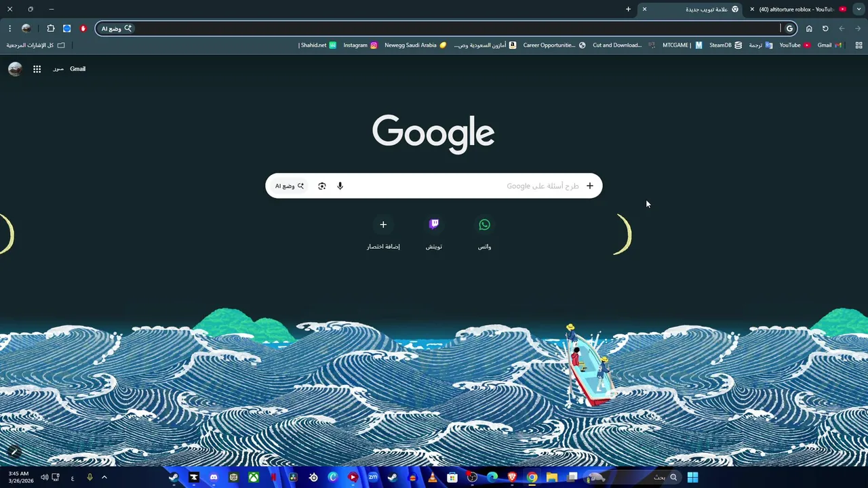Image resolution: width=868 pixels, height=488 pixels.
Task: Open the tab search dropdown arrow
Action: (x=859, y=9)
